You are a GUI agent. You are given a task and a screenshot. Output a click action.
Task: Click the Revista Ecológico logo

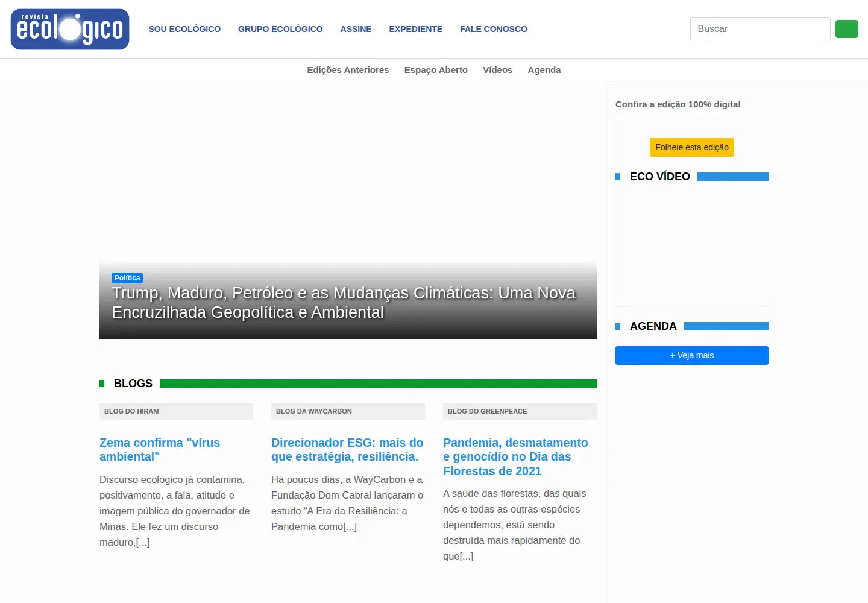pyautogui.click(x=70, y=29)
